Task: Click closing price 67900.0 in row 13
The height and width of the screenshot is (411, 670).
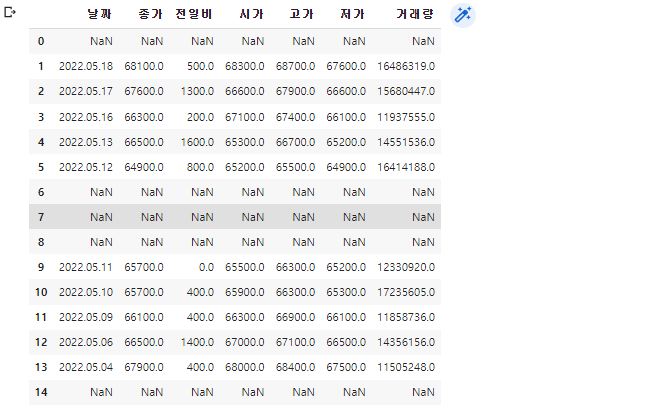Action: pos(144,367)
